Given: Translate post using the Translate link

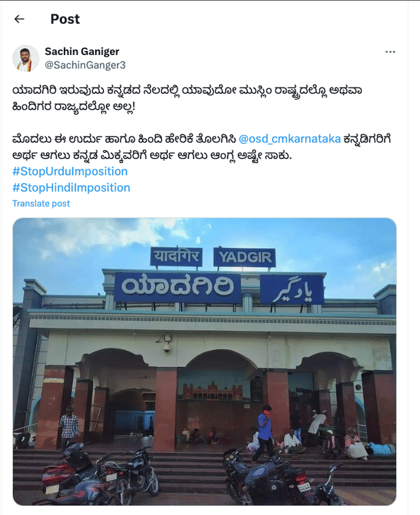Looking at the screenshot, I should (x=41, y=204).
